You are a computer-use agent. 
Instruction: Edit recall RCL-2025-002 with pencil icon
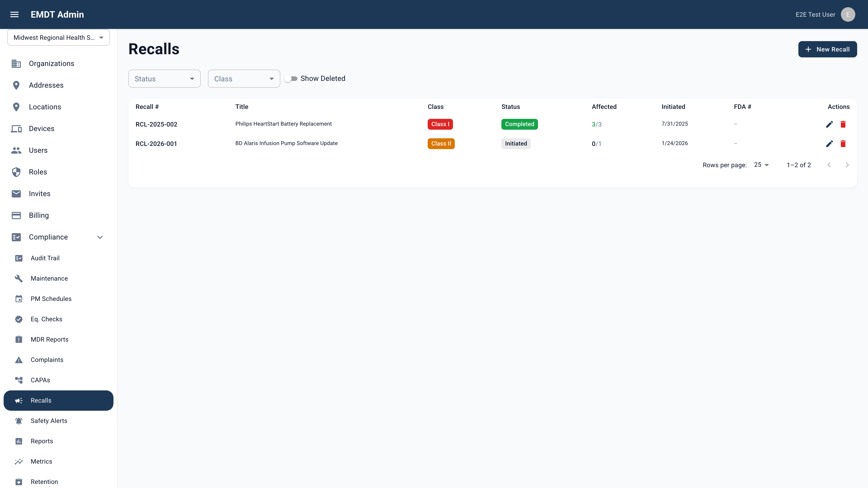pyautogui.click(x=829, y=124)
